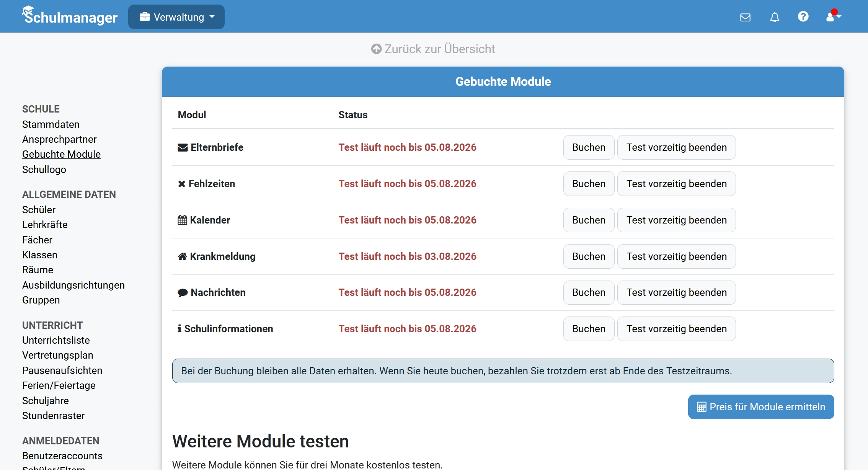The image size is (868, 470).
Task: Open Gruppen in the sidebar
Action: pyautogui.click(x=41, y=300)
